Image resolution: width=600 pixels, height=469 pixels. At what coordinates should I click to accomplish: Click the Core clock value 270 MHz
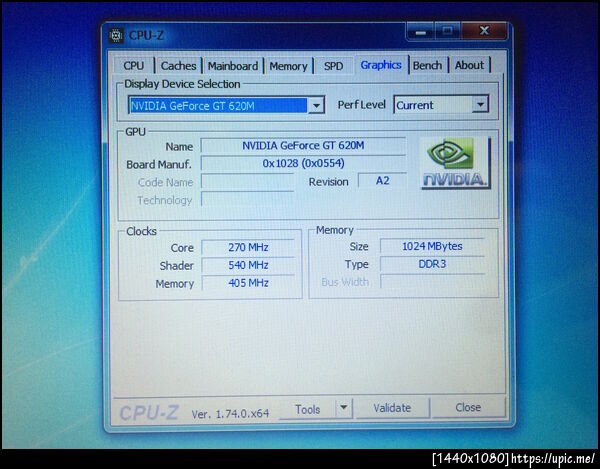tap(248, 247)
